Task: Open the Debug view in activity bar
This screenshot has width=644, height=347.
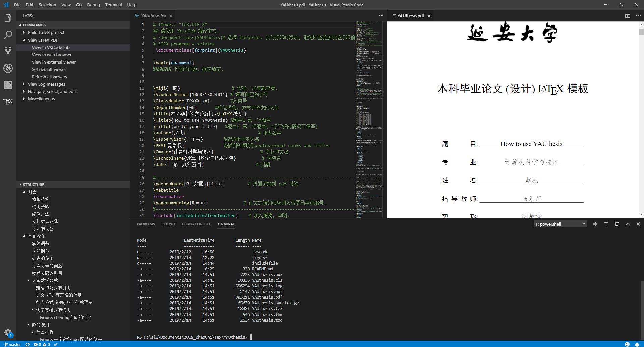Action: (x=8, y=68)
